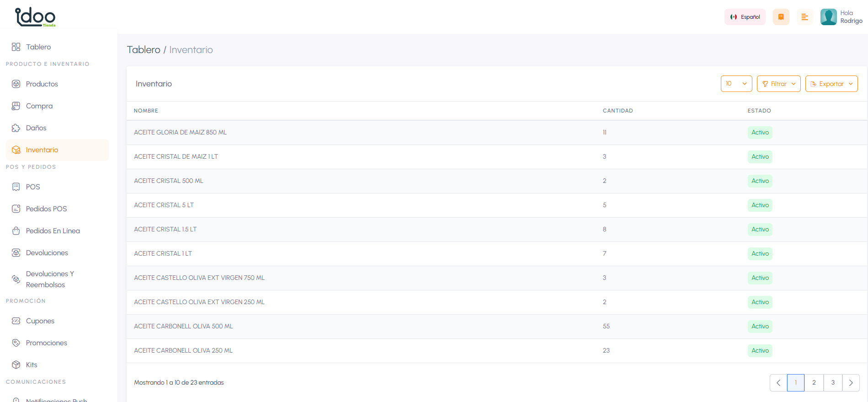Go to page 2 of inventory
Viewport: 868px width, 402px height.
click(x=814, y=383)
